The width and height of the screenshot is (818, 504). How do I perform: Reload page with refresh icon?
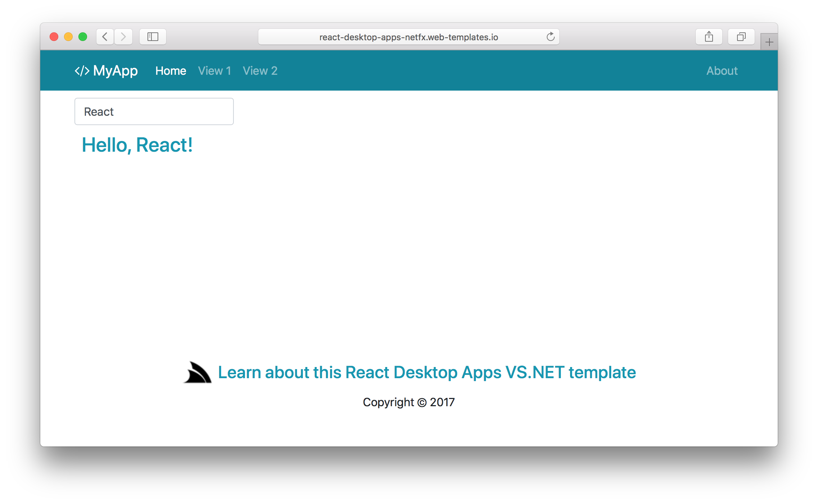[550, 37]
